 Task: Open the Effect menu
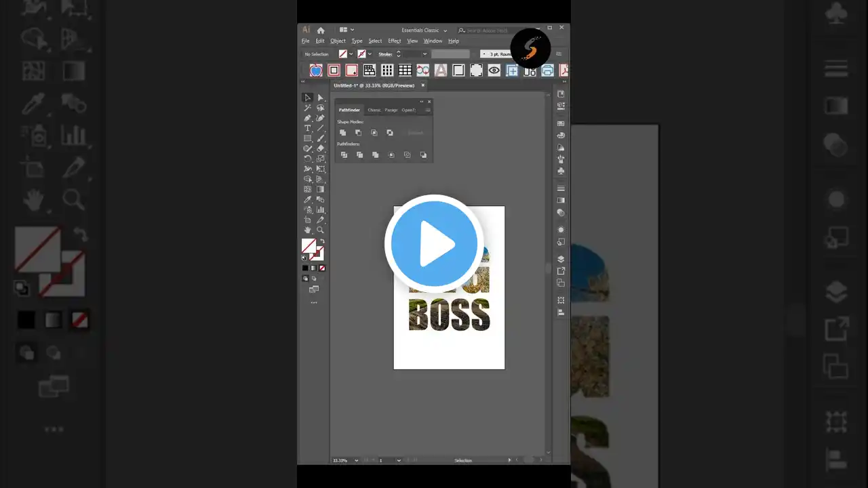click(394, 41)
